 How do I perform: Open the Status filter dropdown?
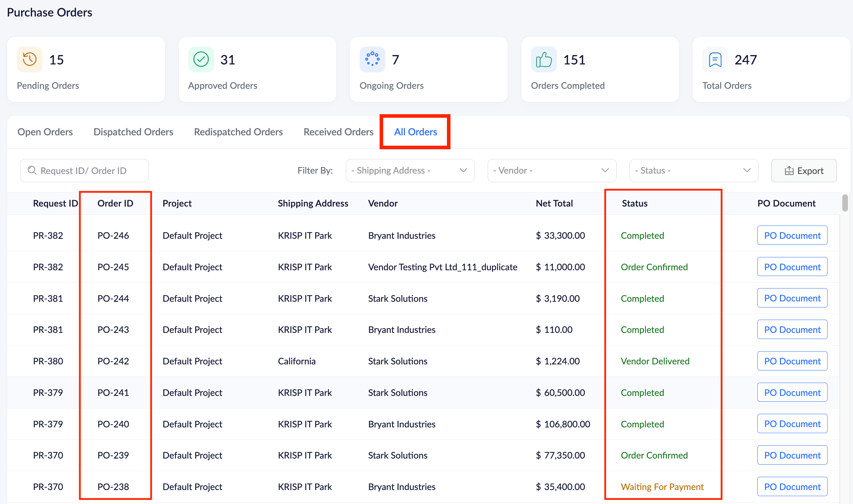[693, 170]
